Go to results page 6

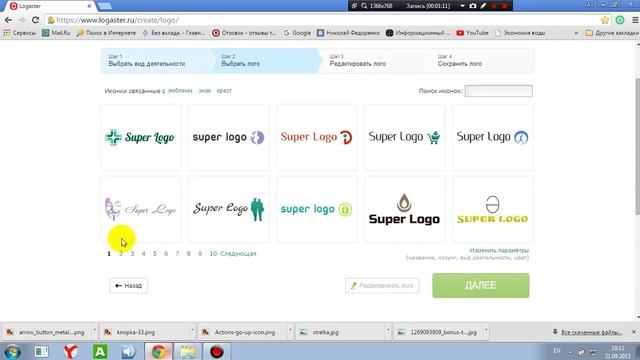coord(166,253)
